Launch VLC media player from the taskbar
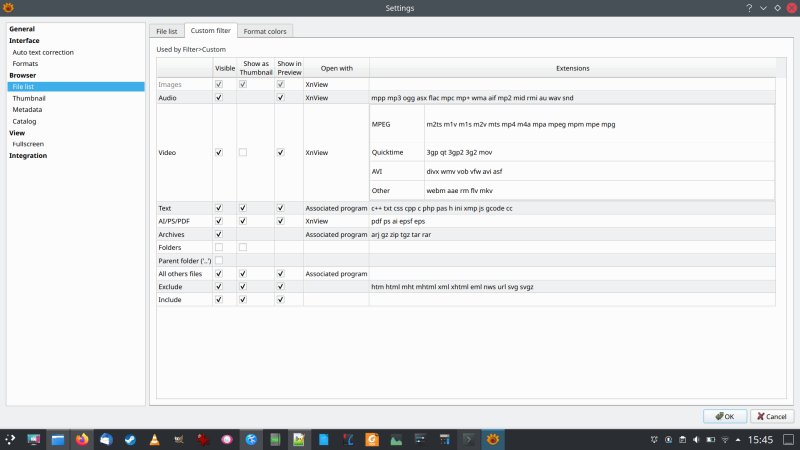Viewport: 800px width, 450px height. pyautogui.click(x=155, y=439)
